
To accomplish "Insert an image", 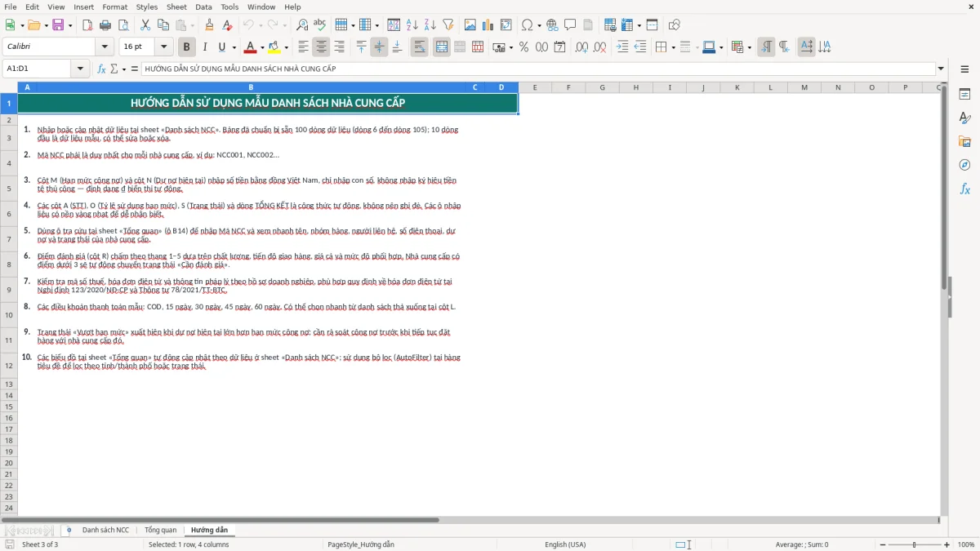I will coord(470,25).
